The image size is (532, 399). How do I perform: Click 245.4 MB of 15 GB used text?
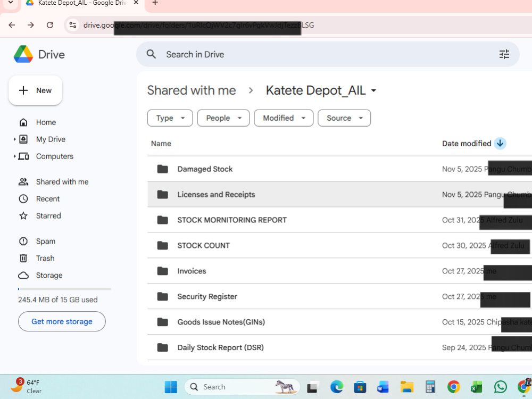[x=57, y=300]
